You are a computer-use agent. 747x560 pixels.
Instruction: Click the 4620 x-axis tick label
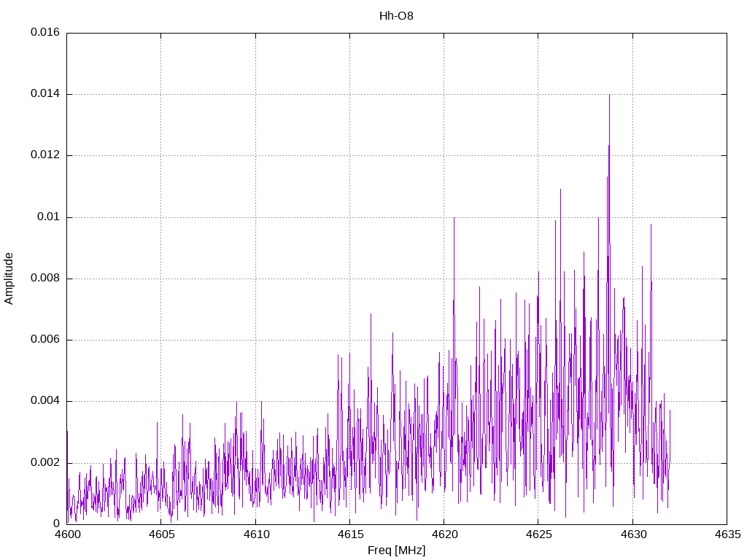(444, 534)
